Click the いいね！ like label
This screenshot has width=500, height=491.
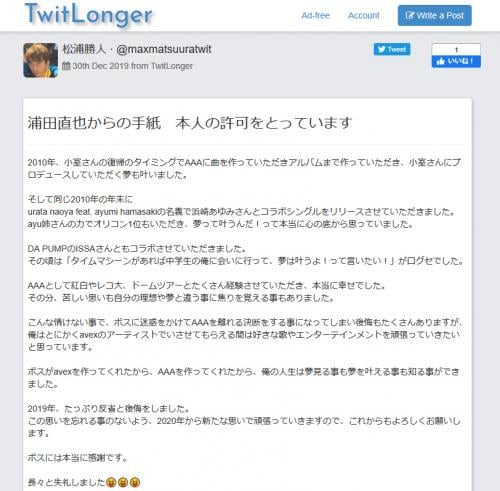(460, 61)
